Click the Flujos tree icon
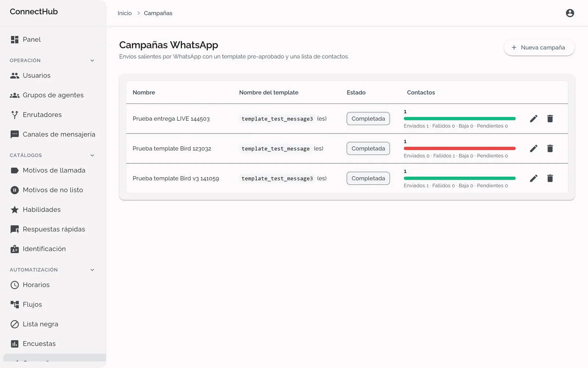Image resolution: width=588 pixels, height=368 pixels. click(15, 304)
